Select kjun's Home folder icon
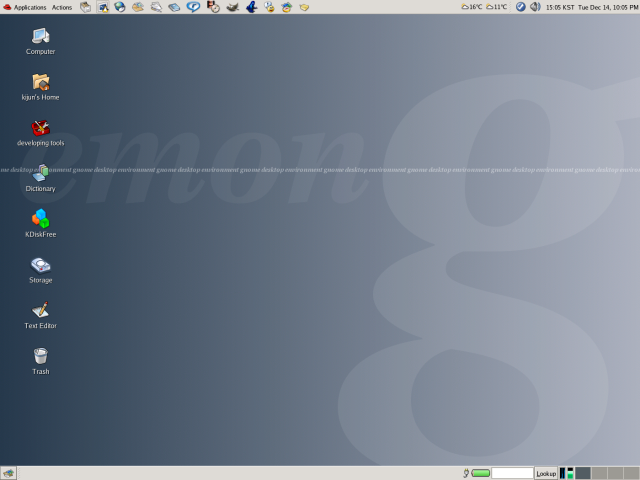 [40, 87]
